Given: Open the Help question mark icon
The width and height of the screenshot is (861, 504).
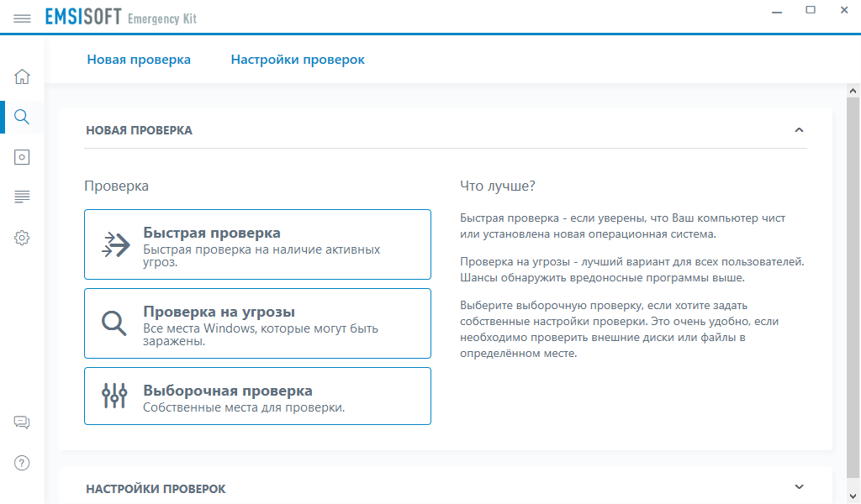Looking at the screenshot, I should [23, 463].
